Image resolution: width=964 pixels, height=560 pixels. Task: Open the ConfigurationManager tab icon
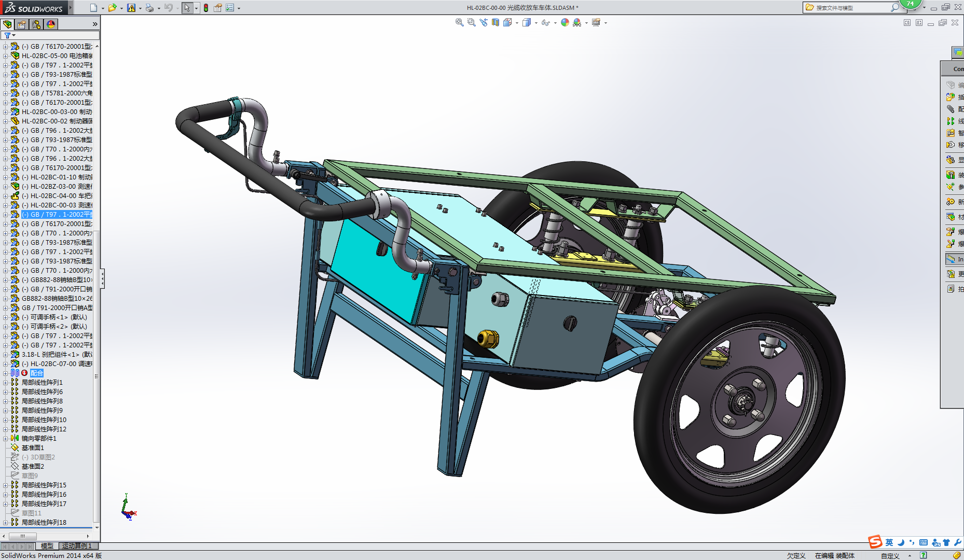click(x=36, y=24)
